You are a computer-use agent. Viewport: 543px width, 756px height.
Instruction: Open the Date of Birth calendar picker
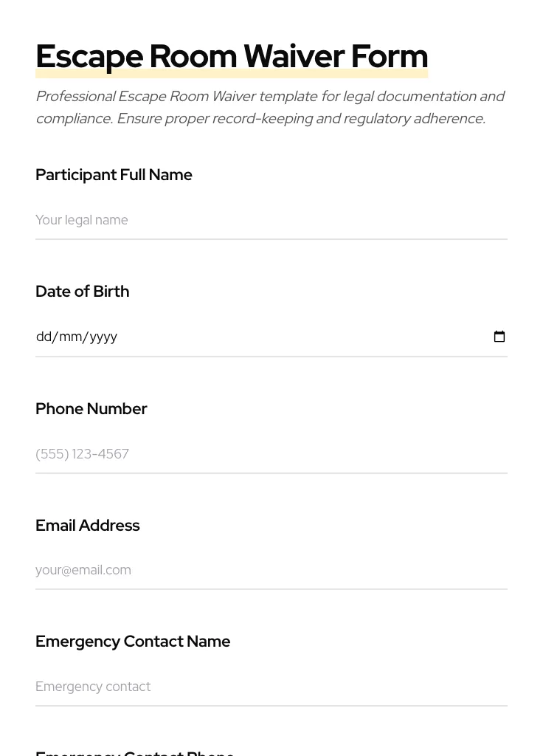pos(499,337)
